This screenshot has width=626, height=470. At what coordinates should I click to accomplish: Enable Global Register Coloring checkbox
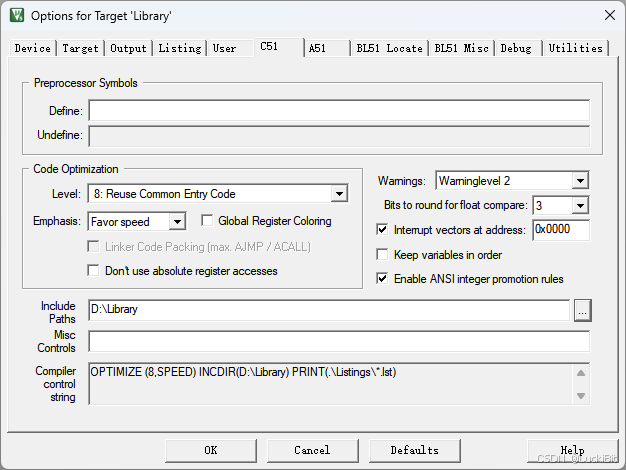click(207, 220)
